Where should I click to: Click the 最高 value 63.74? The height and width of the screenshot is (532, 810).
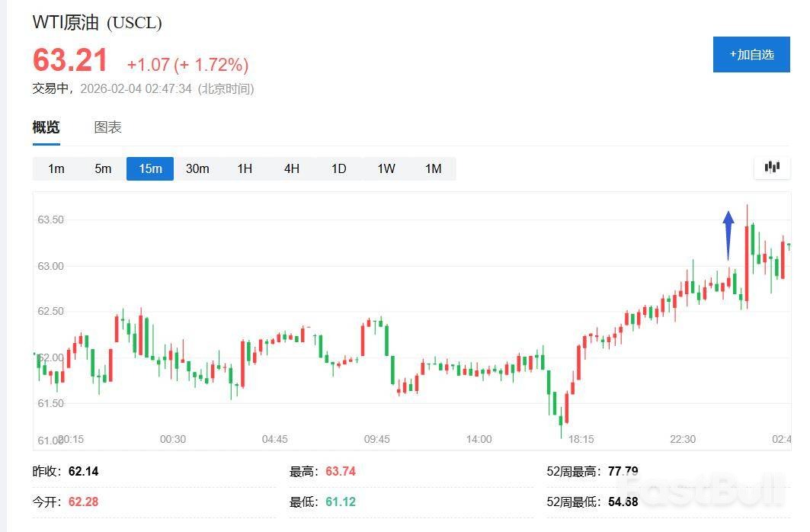coord(341,471)
